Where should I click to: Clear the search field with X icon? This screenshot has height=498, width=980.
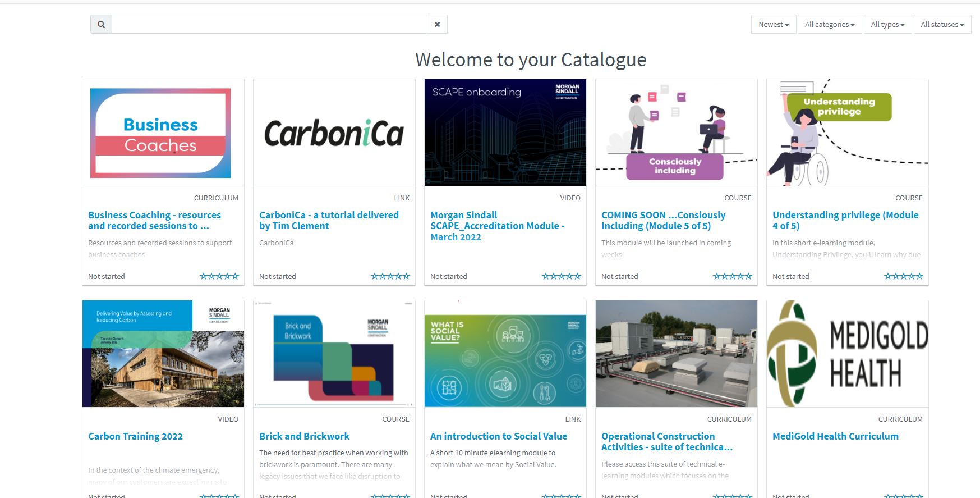pos(437,25)
